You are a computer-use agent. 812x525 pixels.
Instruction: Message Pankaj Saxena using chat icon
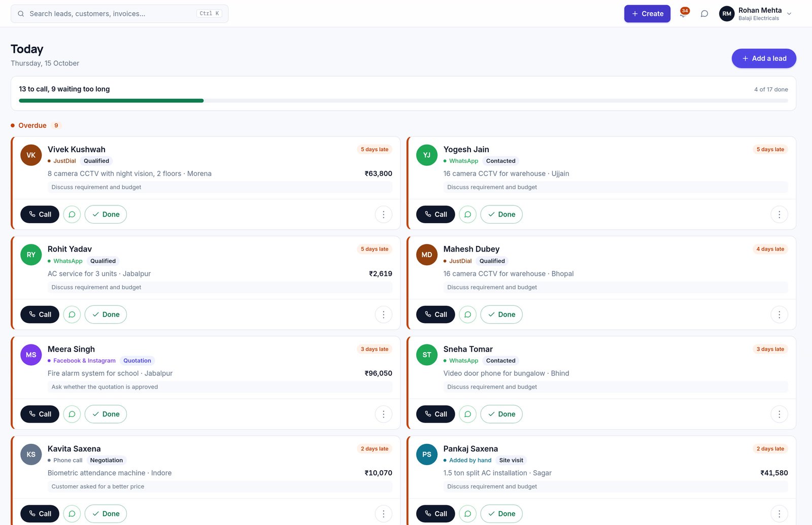pyautogui.click(x=468, y=514)
